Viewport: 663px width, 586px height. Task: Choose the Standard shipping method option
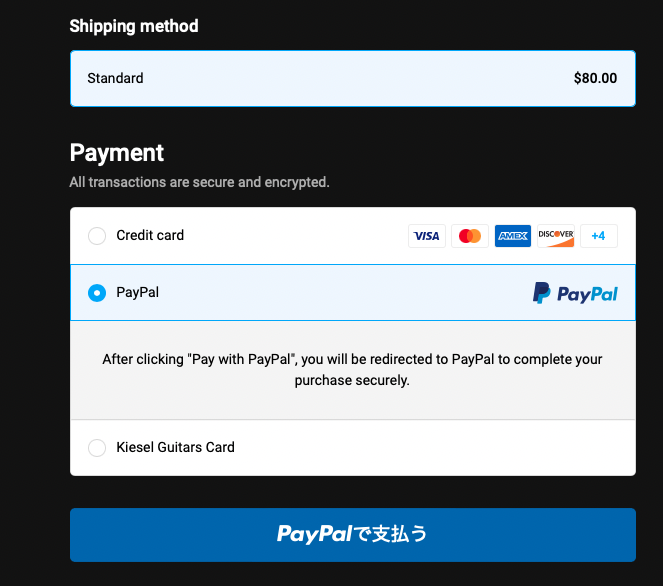pyautogui.click(x=353, y=78)
